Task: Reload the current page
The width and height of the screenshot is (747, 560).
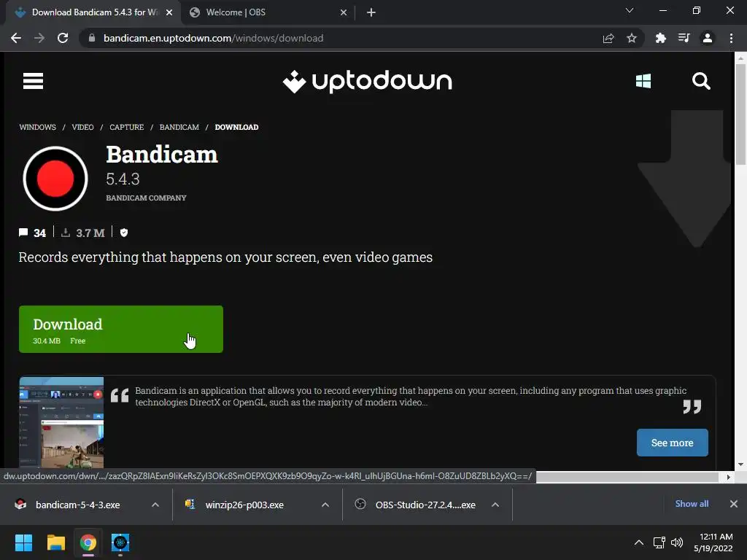Action: click(x=63, y=38)
